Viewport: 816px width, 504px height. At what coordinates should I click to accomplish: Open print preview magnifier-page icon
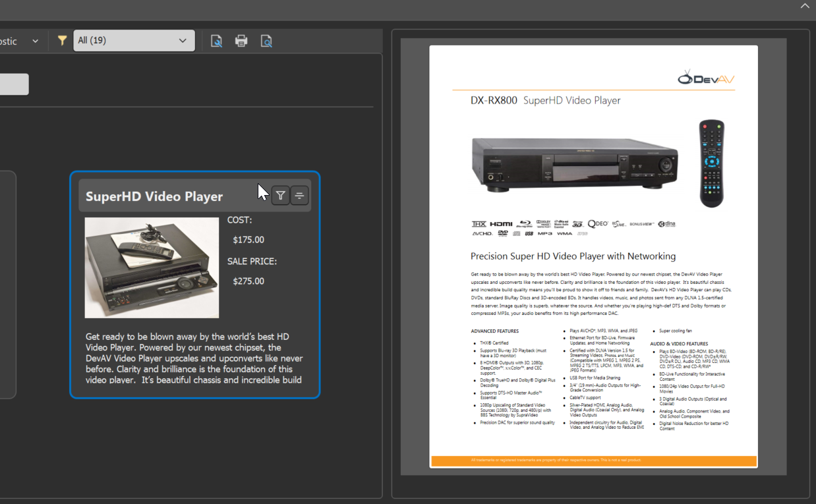(266, 41)
